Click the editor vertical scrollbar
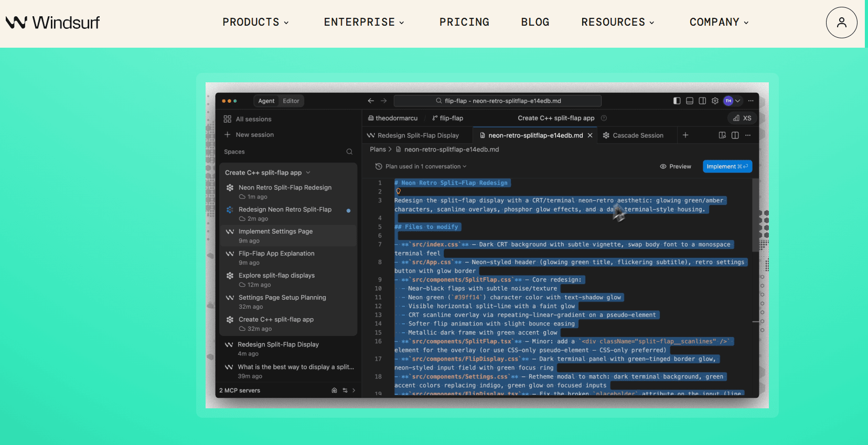868x445 pixels. tap(756, 215)
